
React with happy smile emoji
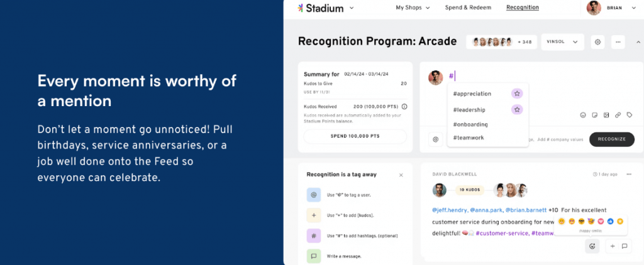click(562, 222)
